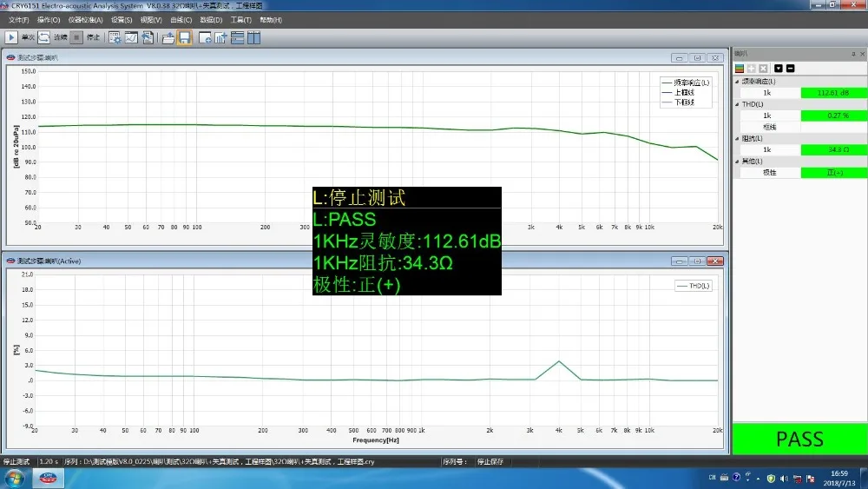
Task: Click the blue help tray icon
Action: (x=736, y=478)
